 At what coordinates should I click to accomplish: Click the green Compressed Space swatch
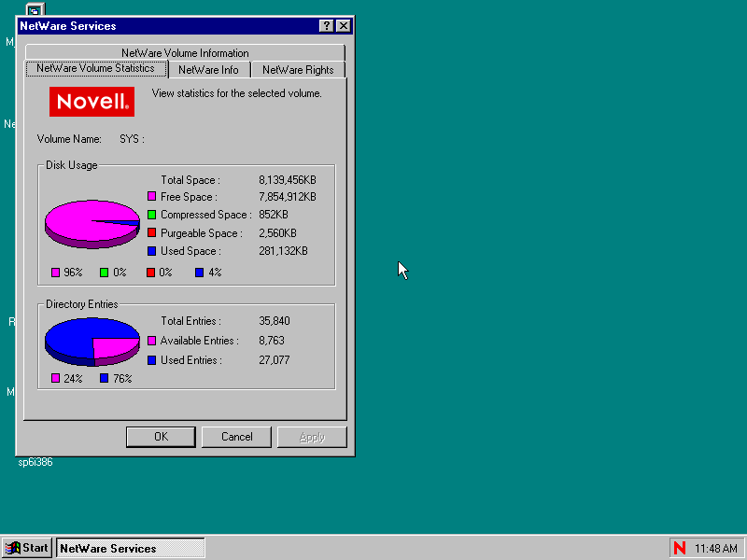[x=151, y=215]
